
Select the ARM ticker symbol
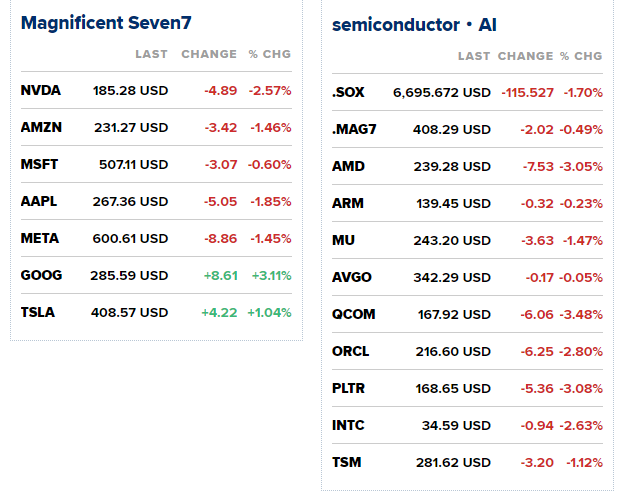[x=347, y=203]
